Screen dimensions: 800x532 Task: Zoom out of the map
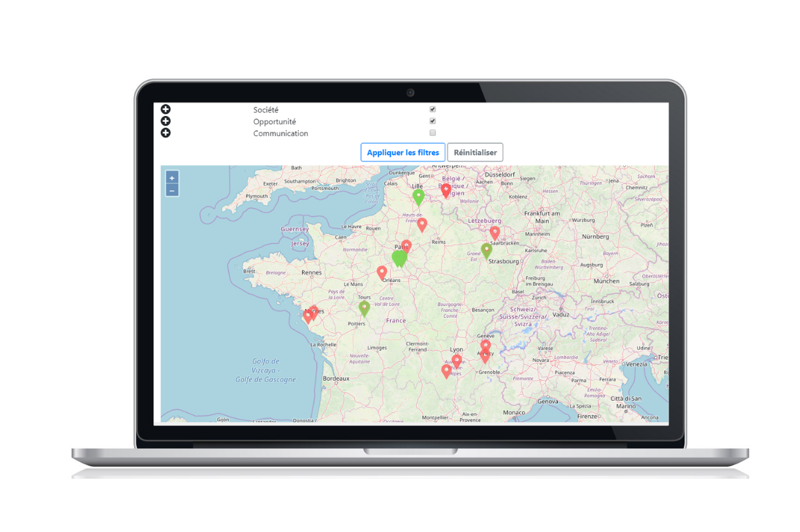pos(172,191)
